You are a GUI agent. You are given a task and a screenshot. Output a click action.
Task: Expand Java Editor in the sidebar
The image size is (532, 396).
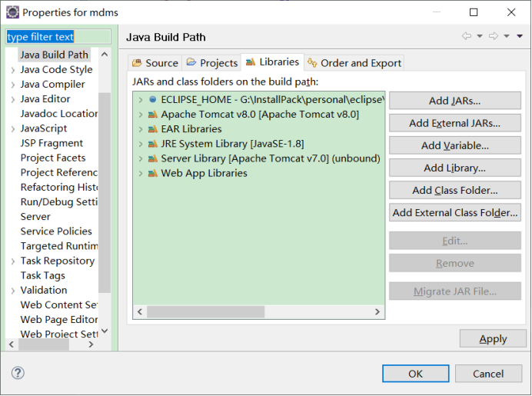coord(13,99)
